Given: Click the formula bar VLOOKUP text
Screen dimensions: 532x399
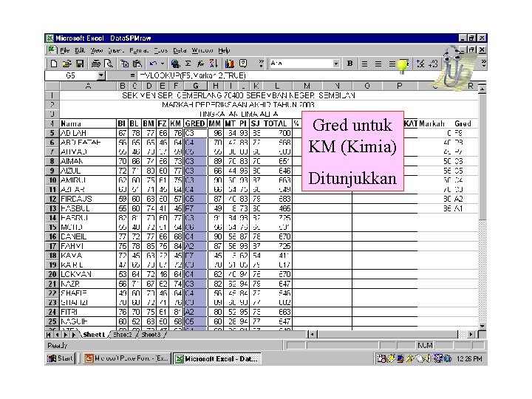Looking at the screenshot, I should (193, 75).
